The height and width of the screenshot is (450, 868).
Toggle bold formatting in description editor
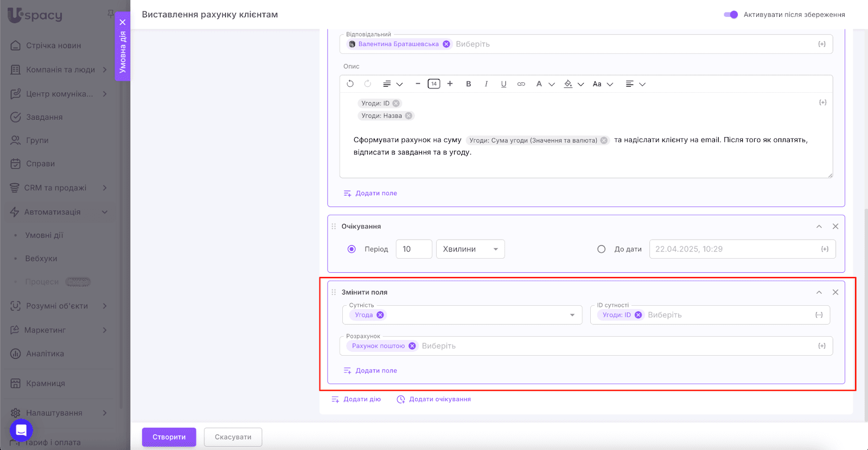coord(468,84)
